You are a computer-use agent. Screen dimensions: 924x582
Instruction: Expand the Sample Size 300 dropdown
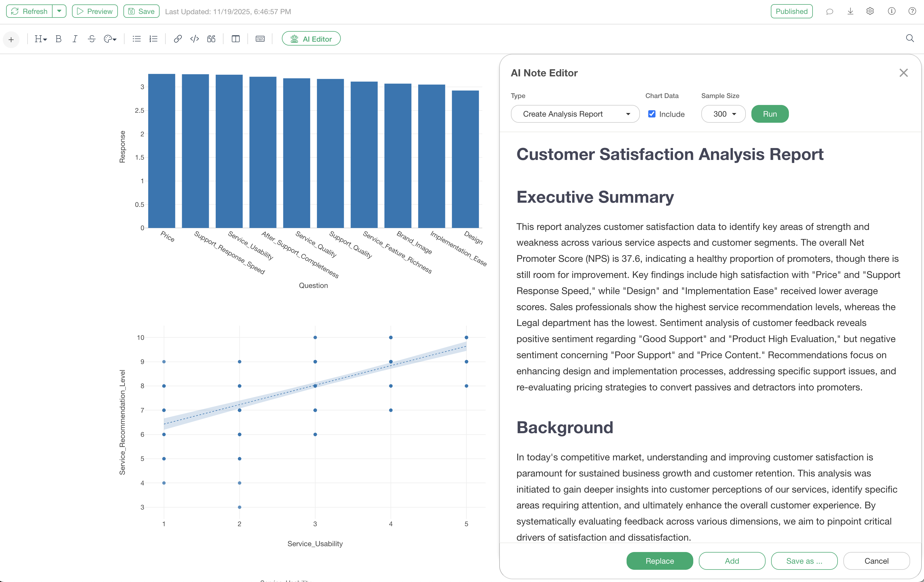[x=723, y=114]
